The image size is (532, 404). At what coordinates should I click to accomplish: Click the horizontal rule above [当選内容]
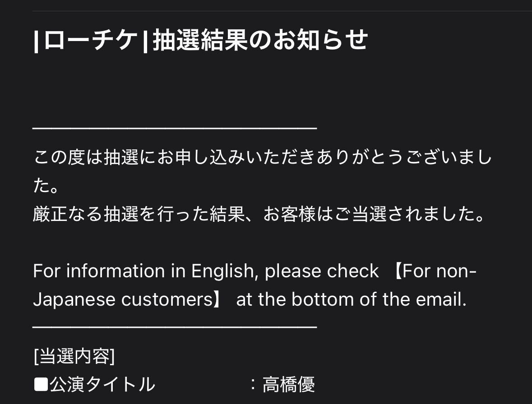175,327
